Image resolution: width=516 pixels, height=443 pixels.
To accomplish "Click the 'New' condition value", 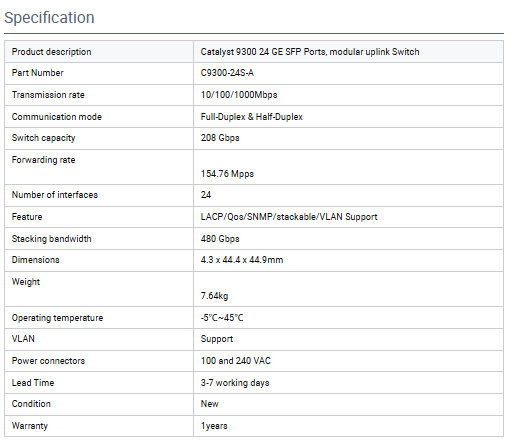I will (x=209, y=404).
